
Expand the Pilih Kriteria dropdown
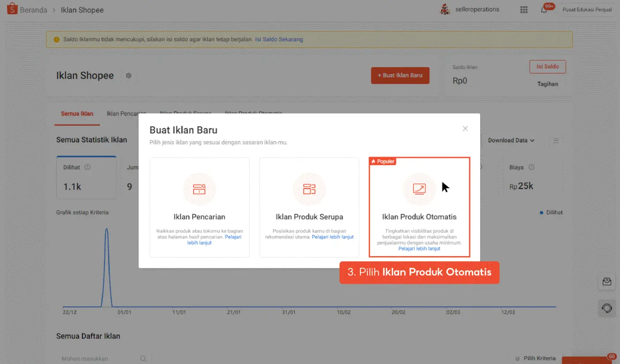click(x=535, y=358)
